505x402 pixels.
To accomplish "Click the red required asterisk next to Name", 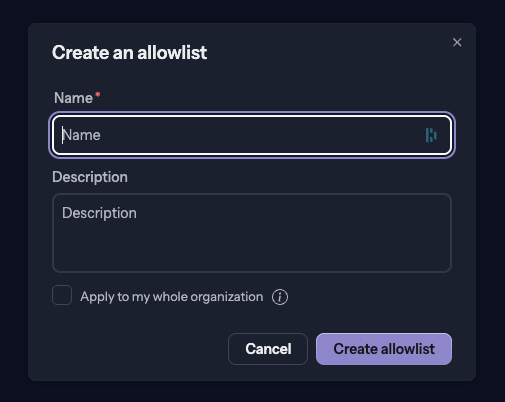I will click(x=98, y=95).
